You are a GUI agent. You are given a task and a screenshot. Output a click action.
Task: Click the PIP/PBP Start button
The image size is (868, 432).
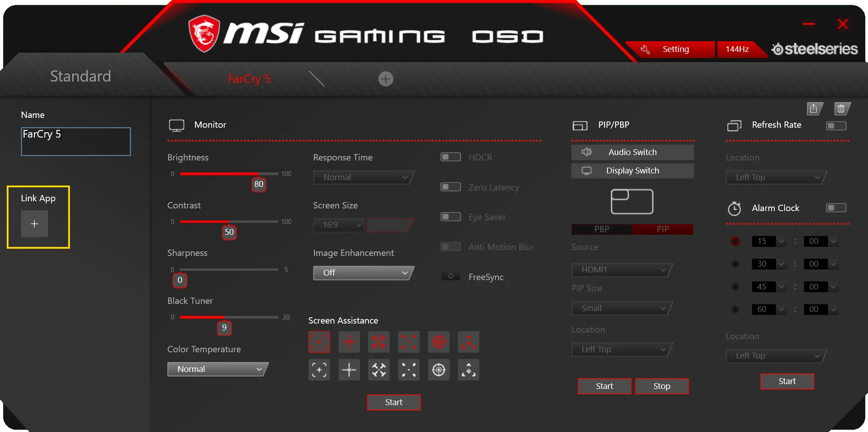(604, 386)
